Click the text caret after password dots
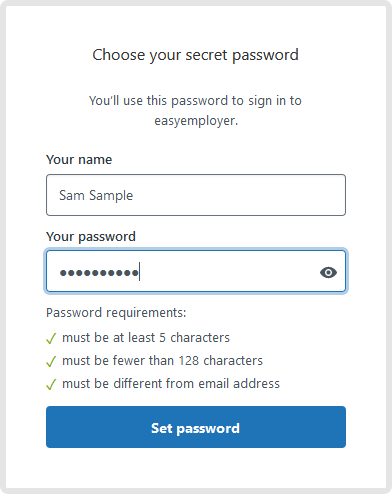Viewport: 392px width, 495px height. point(140,271)
